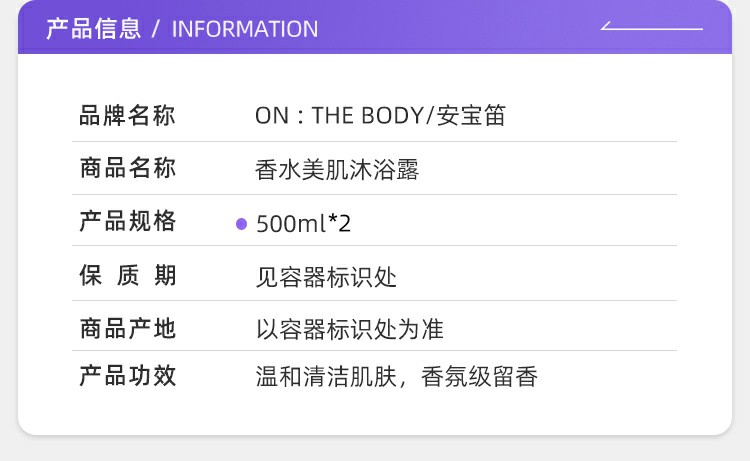The image size is (750, 461).
Task: Click the 产品信息 header title
Action: [93, 29]
